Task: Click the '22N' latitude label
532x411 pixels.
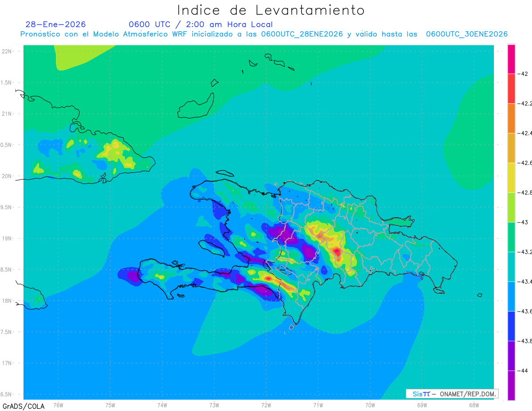Action: click(7, 51)
